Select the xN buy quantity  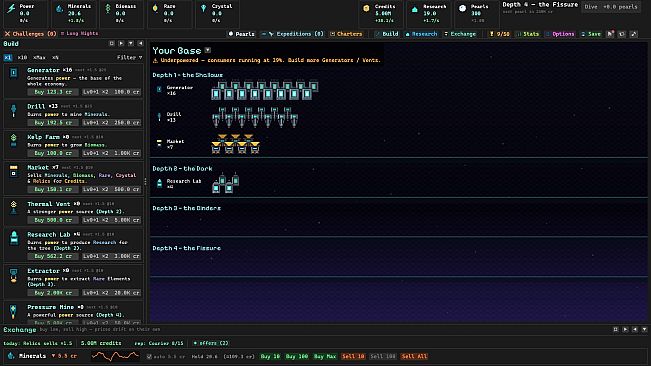point(55,58)
